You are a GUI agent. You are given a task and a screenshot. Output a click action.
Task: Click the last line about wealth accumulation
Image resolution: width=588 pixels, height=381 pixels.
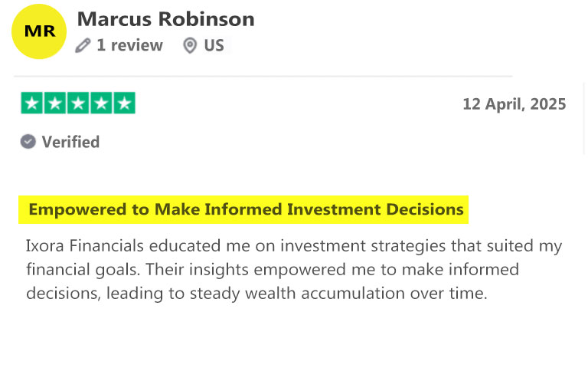point(256,294)
